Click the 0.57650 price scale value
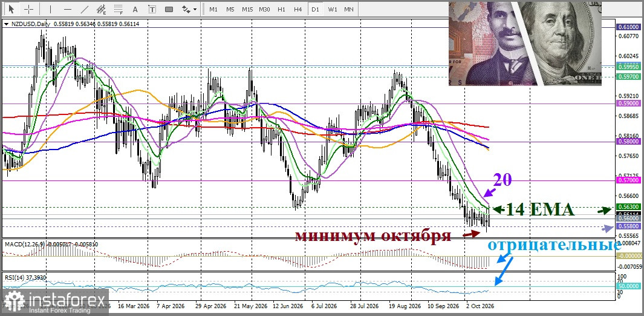644x316 pixels. click(x=628, y=156)
